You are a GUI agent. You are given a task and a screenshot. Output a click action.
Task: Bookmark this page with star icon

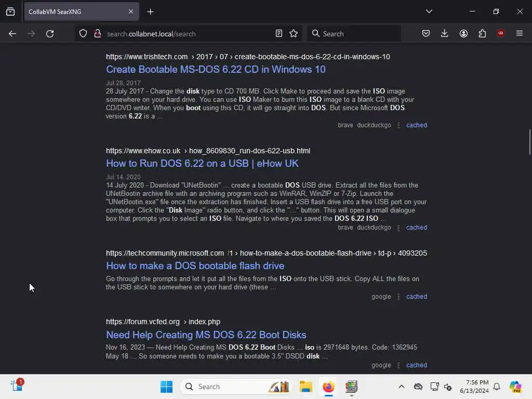[x=294, y=34]
